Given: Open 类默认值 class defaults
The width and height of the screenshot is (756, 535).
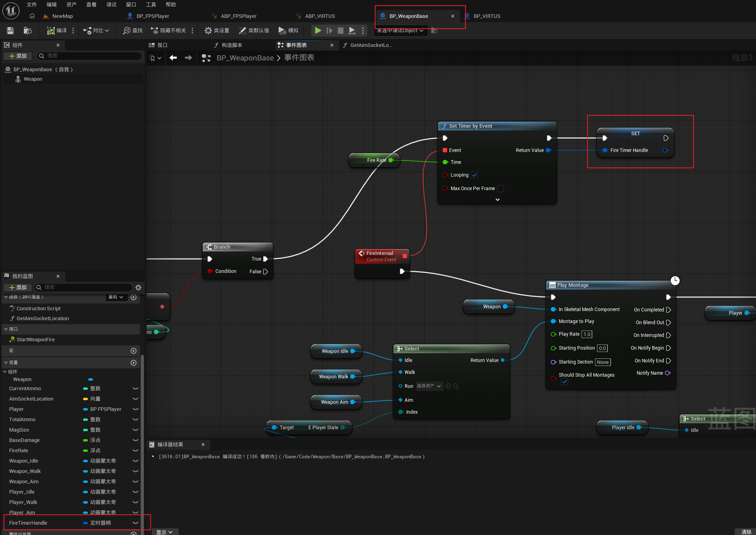Looking at the screenshot, I should click(x=254, y=31).
